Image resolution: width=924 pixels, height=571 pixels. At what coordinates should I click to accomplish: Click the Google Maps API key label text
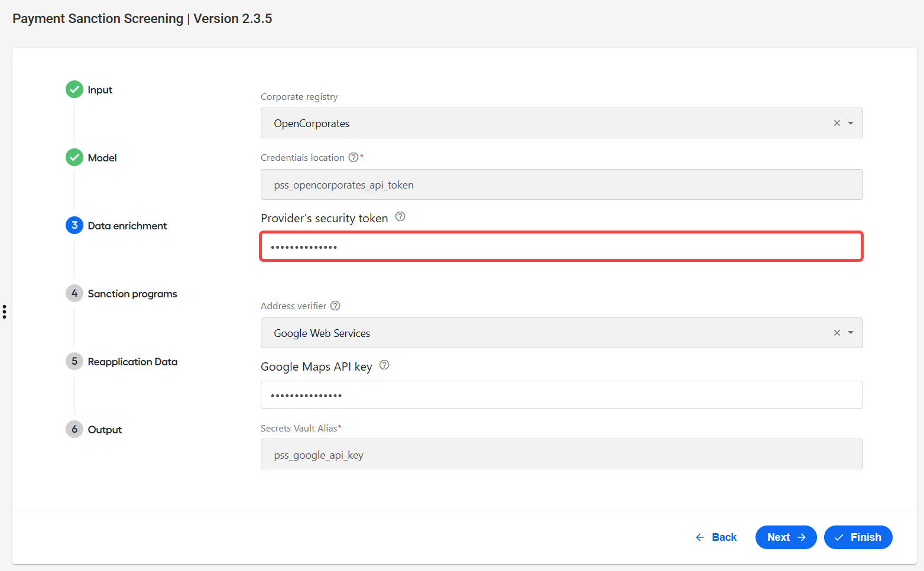[316, 366]
